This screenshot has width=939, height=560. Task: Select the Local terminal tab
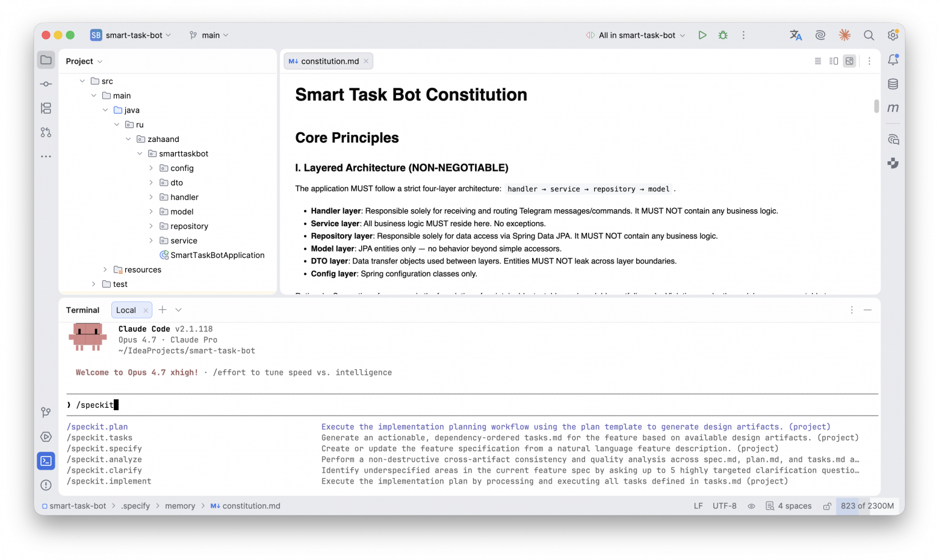pyautogui.click(x=127, y=310)
